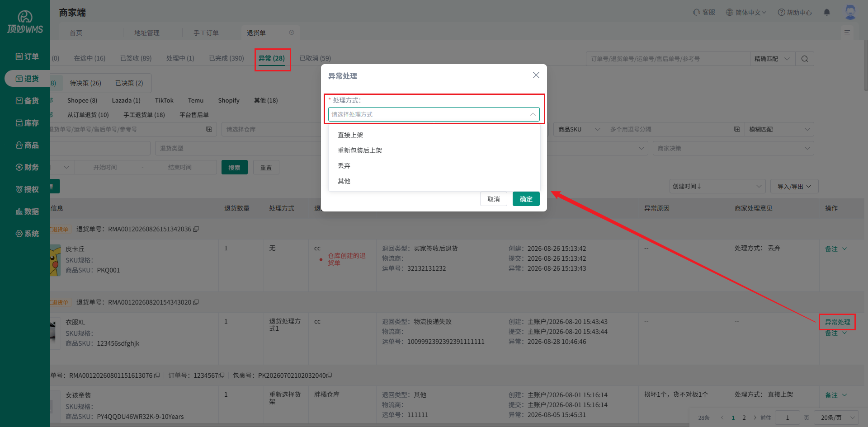The image size is (868, 427).
Task: Choose the 直接上架 option
Action: coord(434,135)
